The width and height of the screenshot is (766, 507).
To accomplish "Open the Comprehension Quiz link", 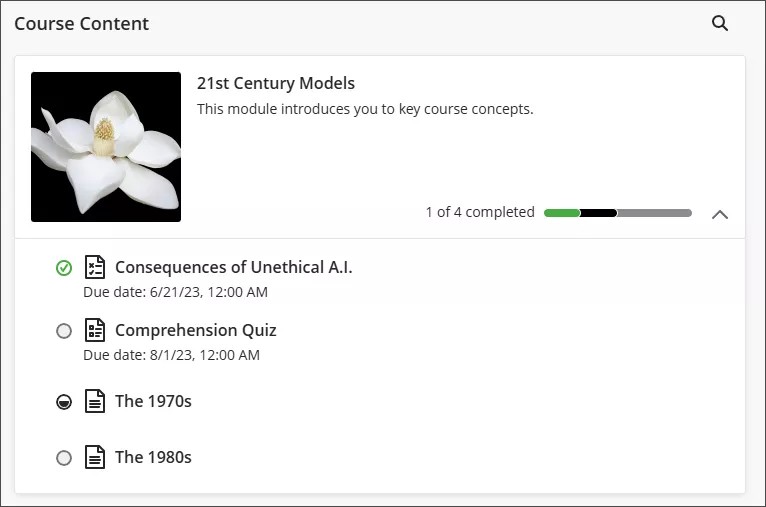I will 195,330.
